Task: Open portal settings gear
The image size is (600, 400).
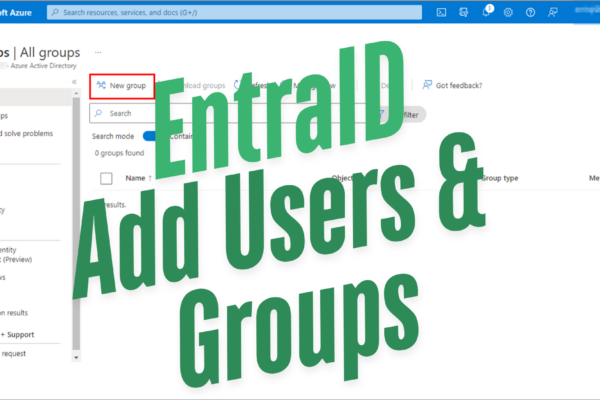Action: tap(508, 13)
